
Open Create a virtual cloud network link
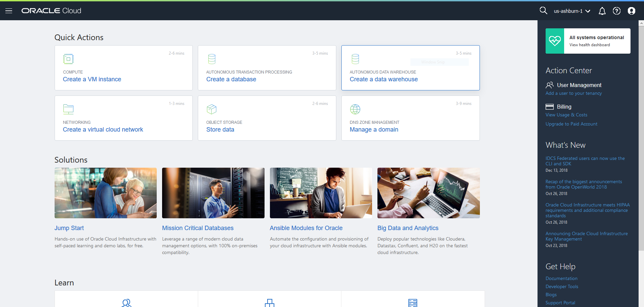103,130
